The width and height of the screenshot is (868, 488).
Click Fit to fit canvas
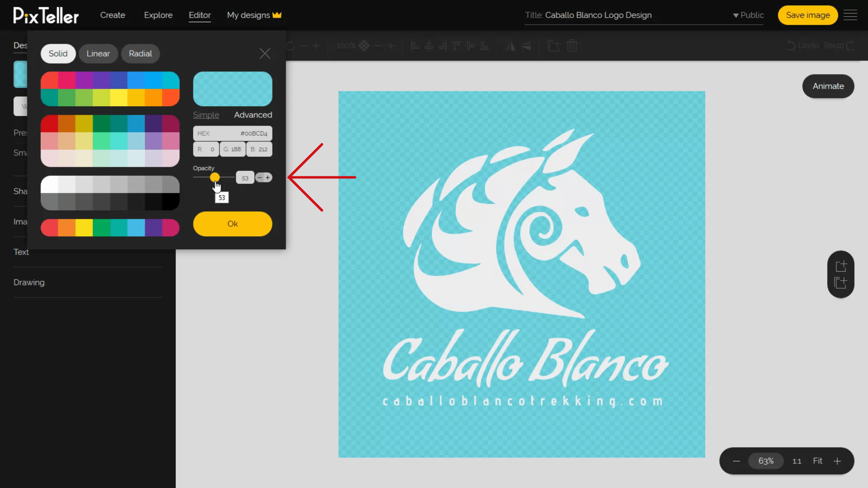818,461
